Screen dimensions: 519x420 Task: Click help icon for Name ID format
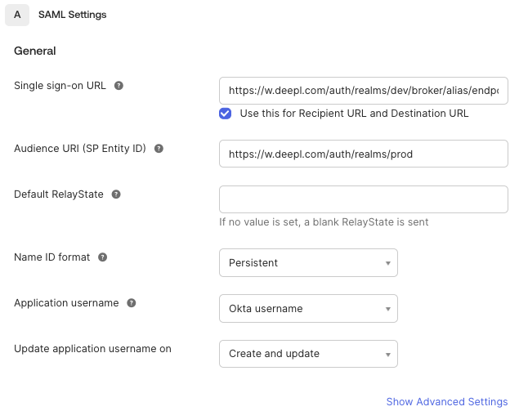coord(103,257)
